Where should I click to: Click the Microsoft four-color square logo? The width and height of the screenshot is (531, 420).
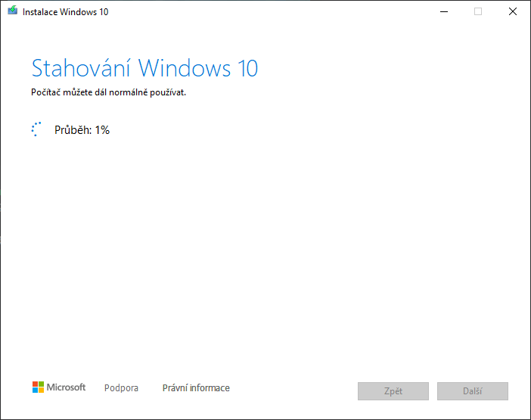point(38,387)
